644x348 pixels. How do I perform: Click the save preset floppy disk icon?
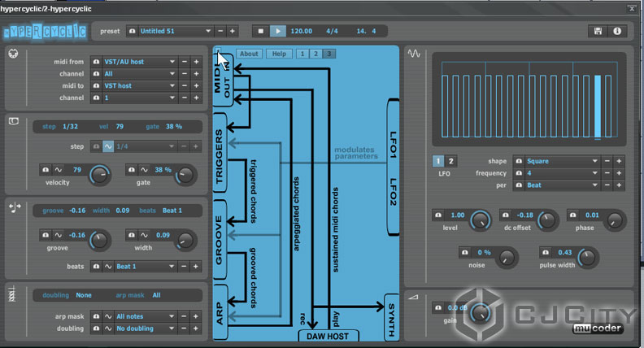tap(598, 31)
